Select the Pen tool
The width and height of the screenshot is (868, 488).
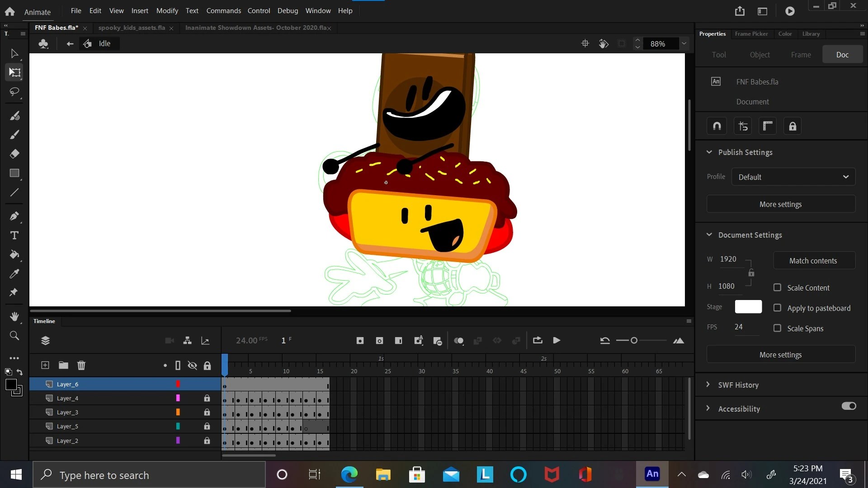pos(14,216)
